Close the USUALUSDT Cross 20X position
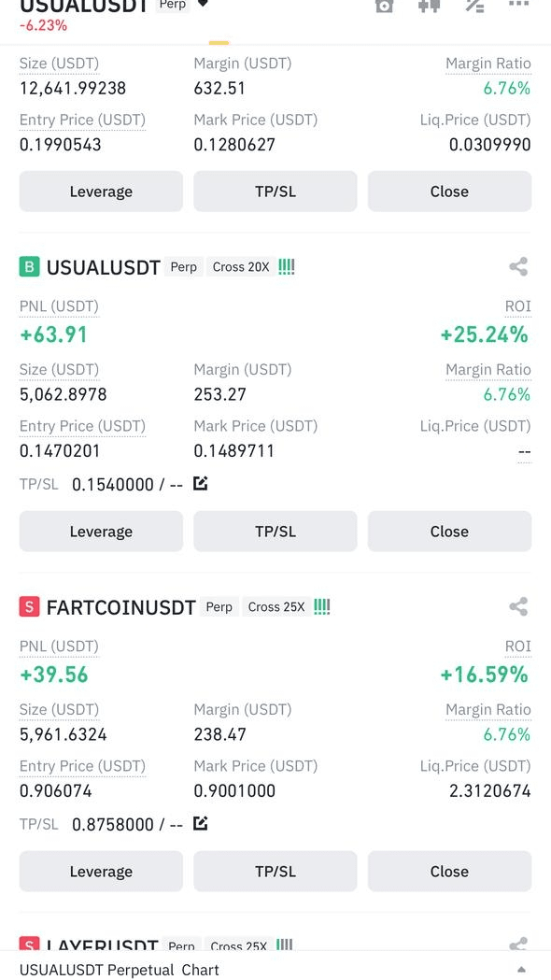Screen dimensions: 551x980 (449, 532)
